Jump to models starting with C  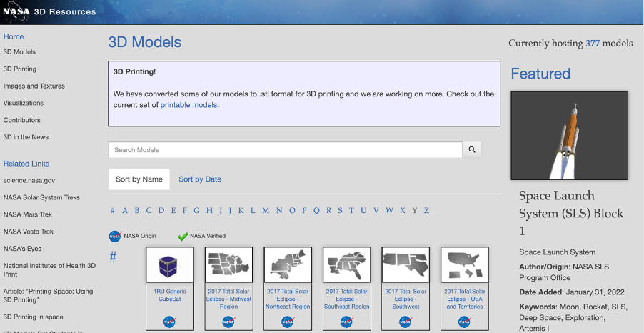149,211
